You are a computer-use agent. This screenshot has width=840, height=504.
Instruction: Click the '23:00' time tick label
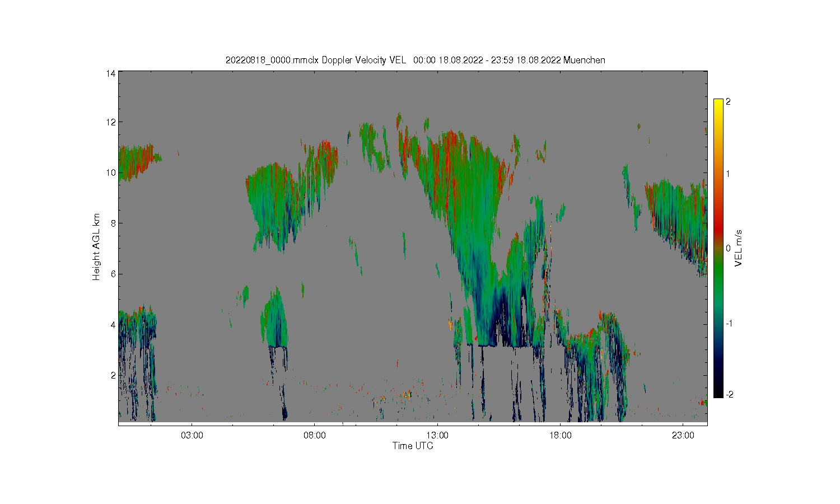[683, 435]
